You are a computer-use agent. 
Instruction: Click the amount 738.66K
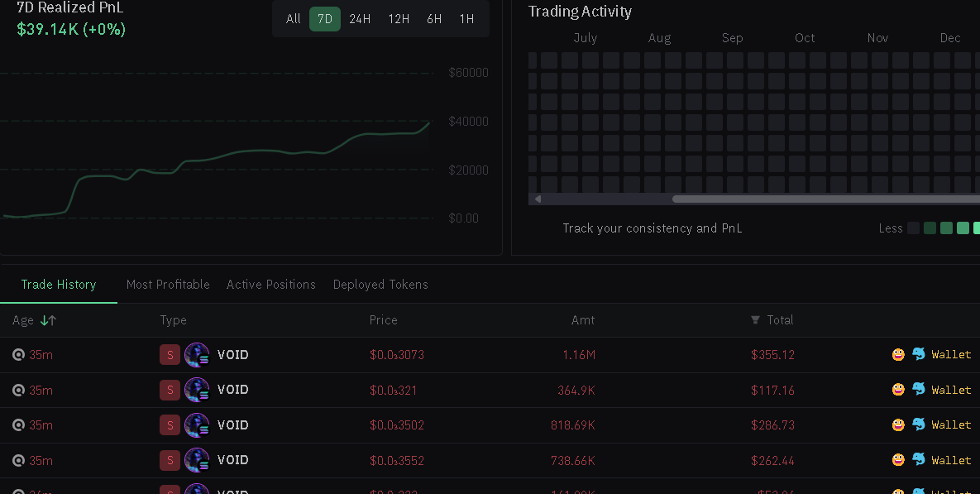click(x=573, y=462)
